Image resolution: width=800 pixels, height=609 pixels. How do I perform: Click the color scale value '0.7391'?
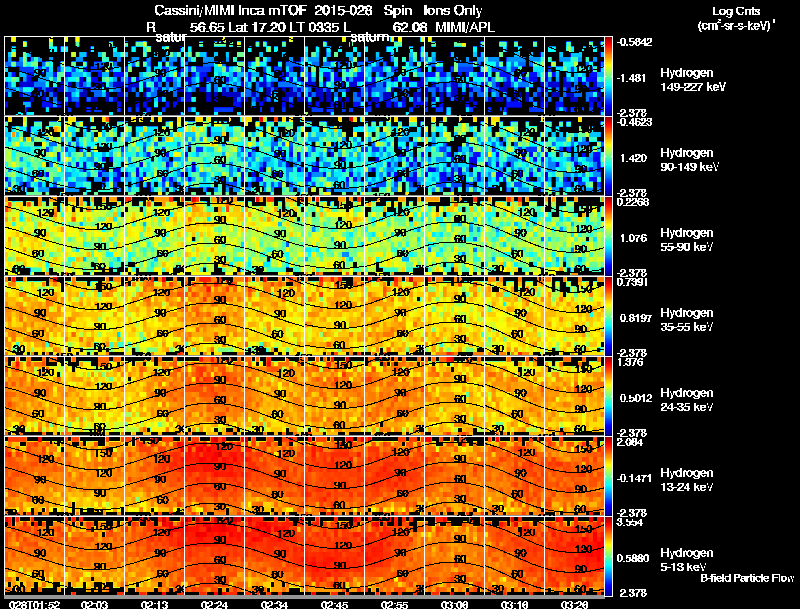(x=633, y=283)
